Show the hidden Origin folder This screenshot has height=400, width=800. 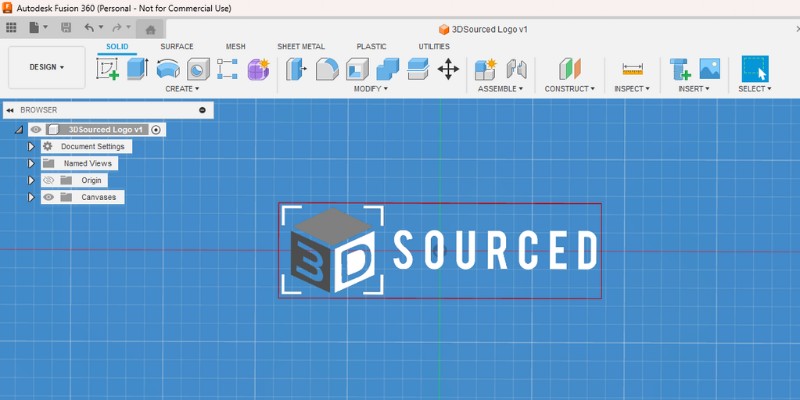48,180
